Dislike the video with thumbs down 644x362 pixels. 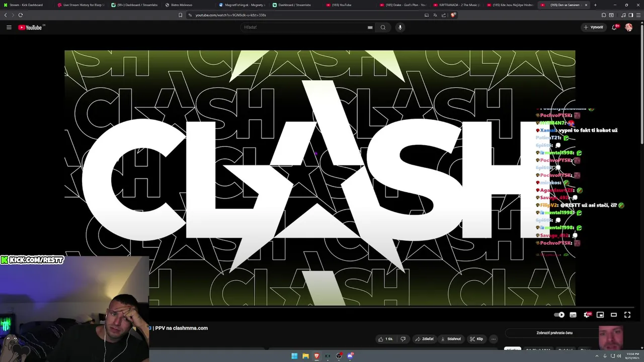coord(403,339)
